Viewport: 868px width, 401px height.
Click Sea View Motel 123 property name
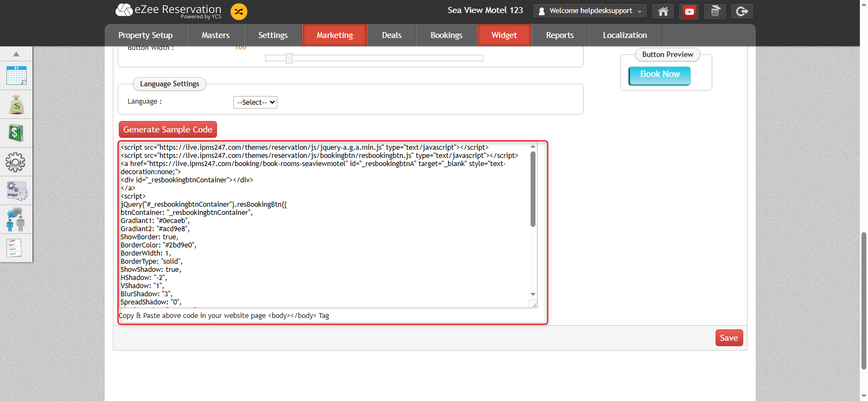pos(485,10)
